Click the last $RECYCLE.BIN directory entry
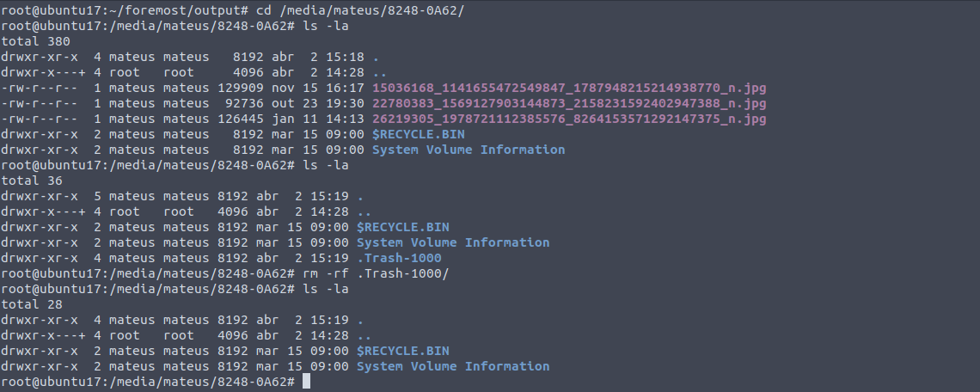The height and width of the screenshot is (392, 980). (402, 351)
